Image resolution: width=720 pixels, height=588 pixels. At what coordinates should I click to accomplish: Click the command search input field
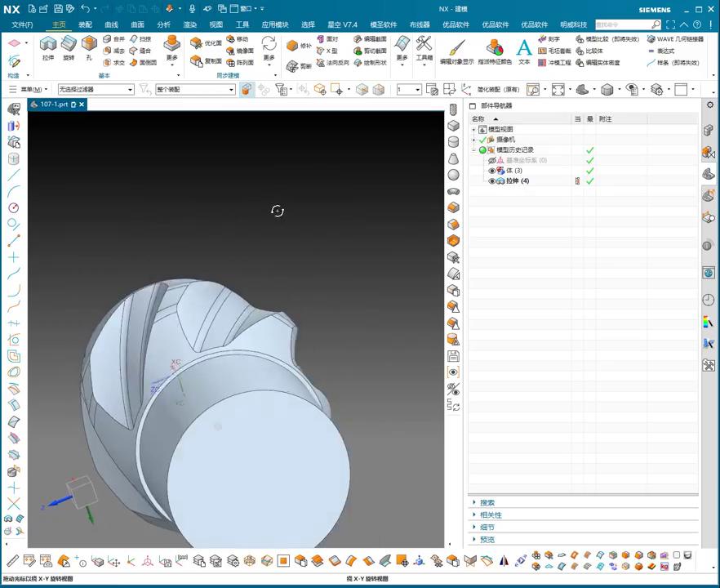pos(622,24)
